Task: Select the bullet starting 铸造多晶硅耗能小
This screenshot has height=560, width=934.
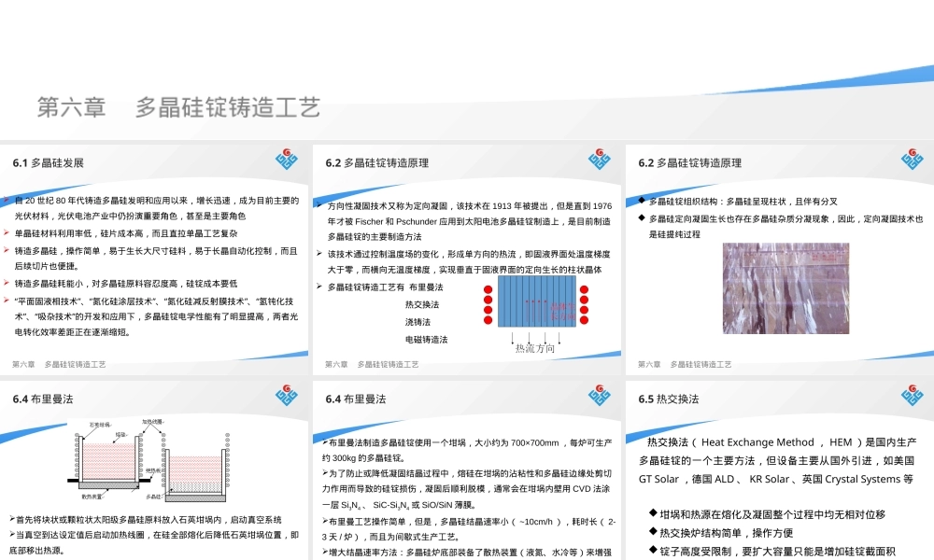Action: pyautogui.click(x=120, y=284)
